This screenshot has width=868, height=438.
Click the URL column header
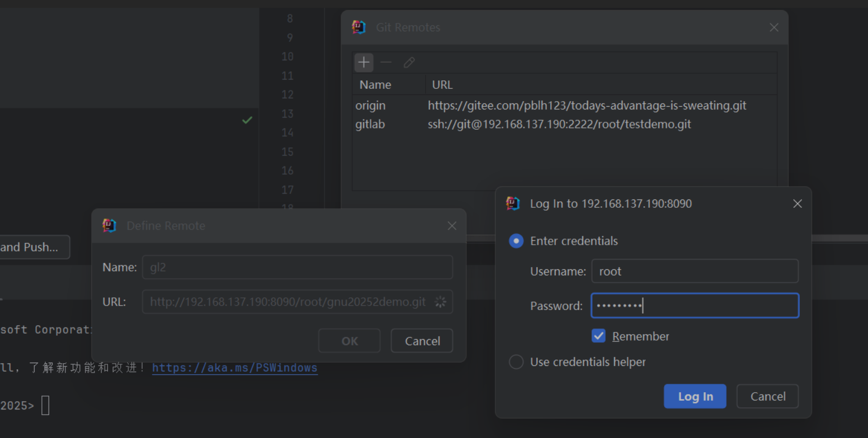(x=601, y=85)
